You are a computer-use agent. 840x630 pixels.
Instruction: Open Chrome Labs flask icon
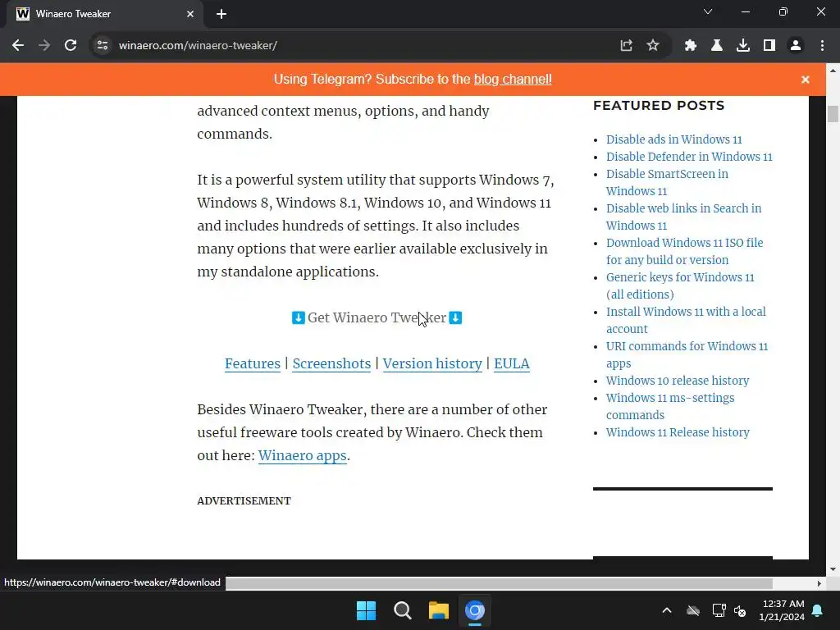[x=717, y=46]
